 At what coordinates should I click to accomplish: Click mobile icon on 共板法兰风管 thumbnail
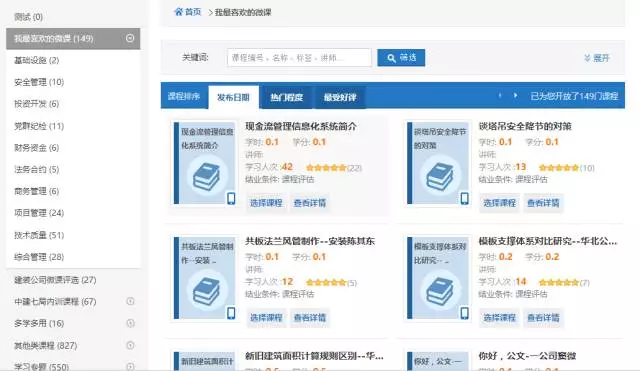click(231, 313)
